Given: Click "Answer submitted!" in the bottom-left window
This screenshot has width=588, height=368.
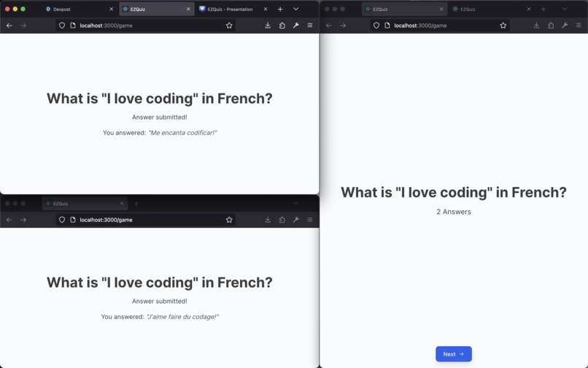Looking at the screenshot, I should tap(160, 301).
